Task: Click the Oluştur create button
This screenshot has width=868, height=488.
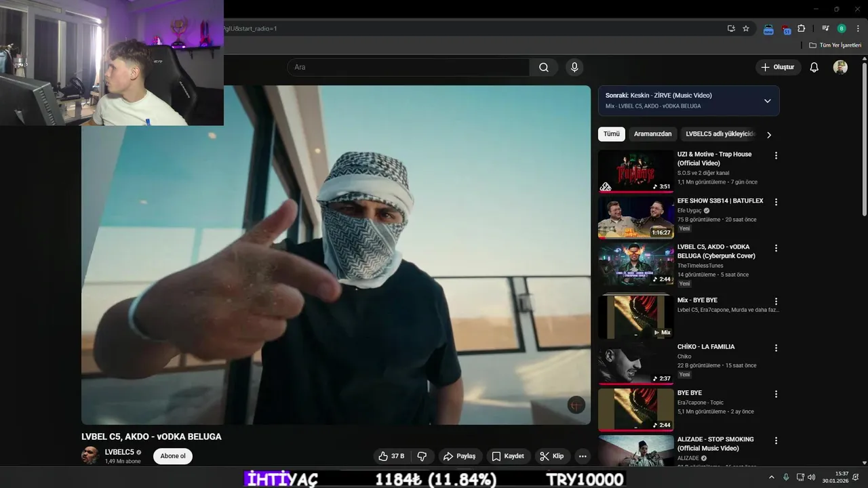Action: [x=778, y=67]
